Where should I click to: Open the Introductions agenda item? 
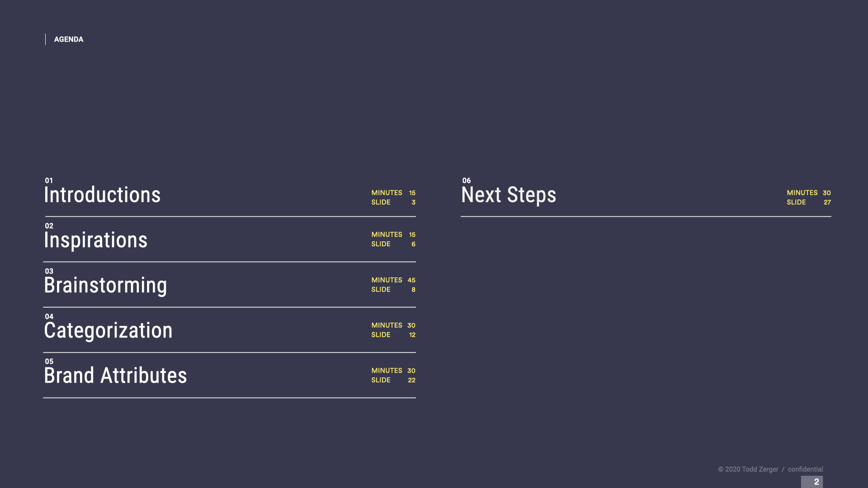[102, 195]
